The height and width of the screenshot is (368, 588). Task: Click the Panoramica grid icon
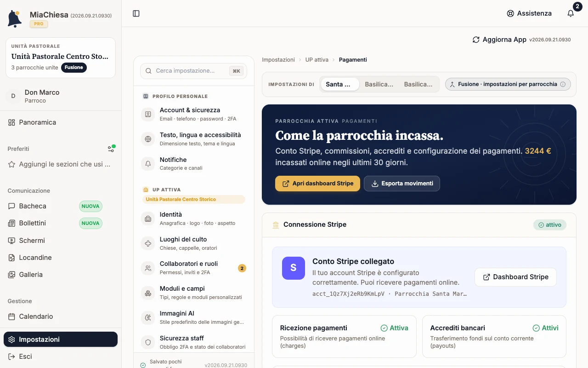tap(11, 122)
